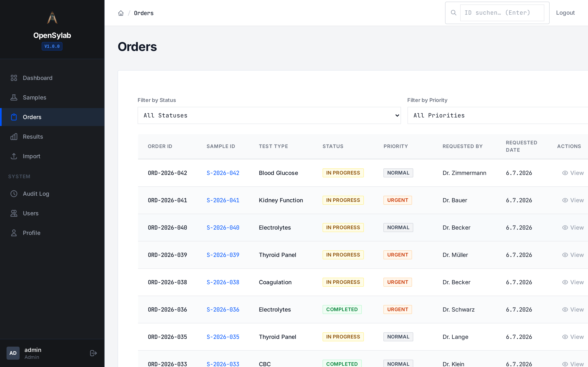The image size is (588, 367).
Task: Click the admin avatar badge AD
Action: [x=13, y=353]
